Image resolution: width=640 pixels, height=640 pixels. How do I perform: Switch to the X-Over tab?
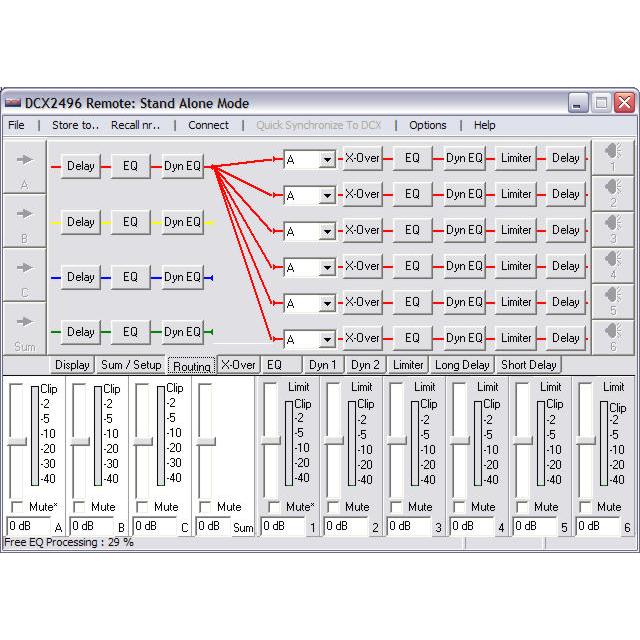[x=238, y=365]
